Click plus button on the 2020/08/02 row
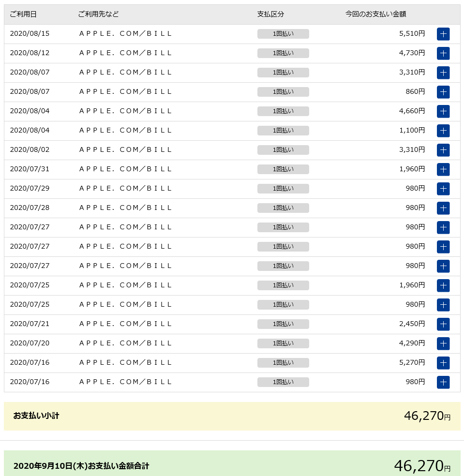The image size is (464, 476). (x=443, y=150)
